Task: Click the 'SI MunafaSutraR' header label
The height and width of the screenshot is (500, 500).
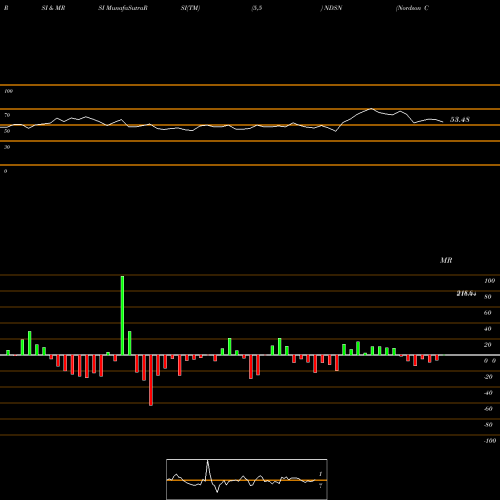Action: 123,8
